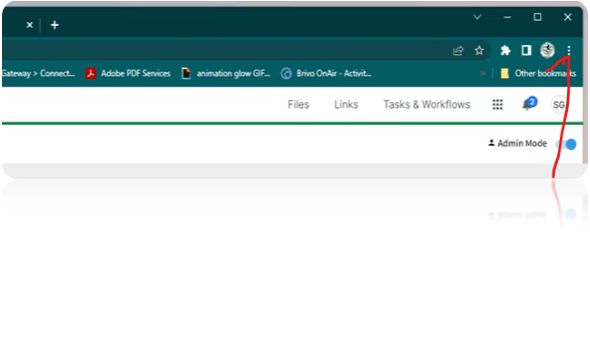Toggle the Admin Mode switch

pyautogui.click(x=566, y=144)
